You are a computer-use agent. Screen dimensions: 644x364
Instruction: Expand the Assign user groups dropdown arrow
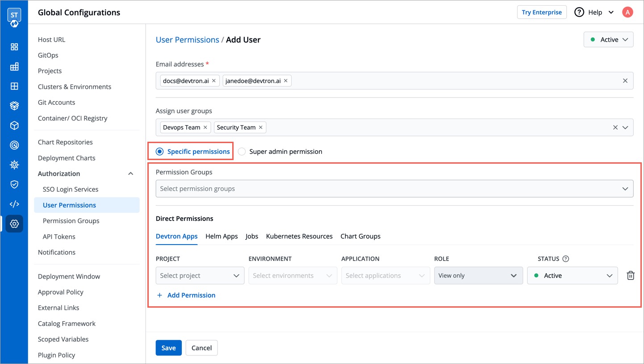[625, 127]
